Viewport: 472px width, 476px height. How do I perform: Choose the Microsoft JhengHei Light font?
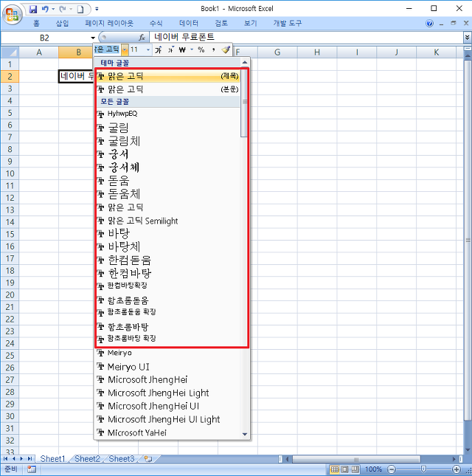(168, 393)
